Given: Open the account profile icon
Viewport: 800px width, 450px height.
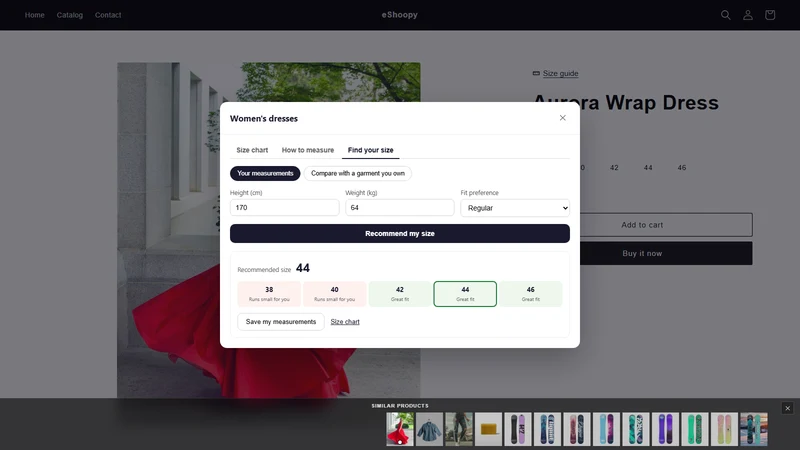Looking at the screenshot, I should (x=747, y=15).
